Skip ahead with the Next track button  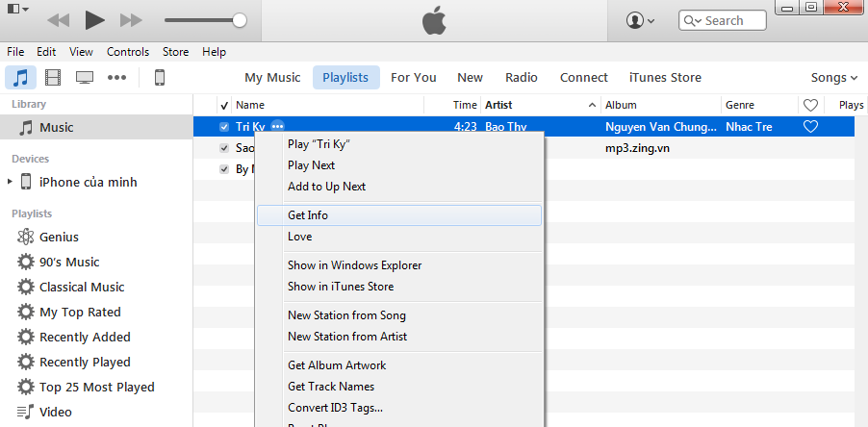[x=131, y=19]
